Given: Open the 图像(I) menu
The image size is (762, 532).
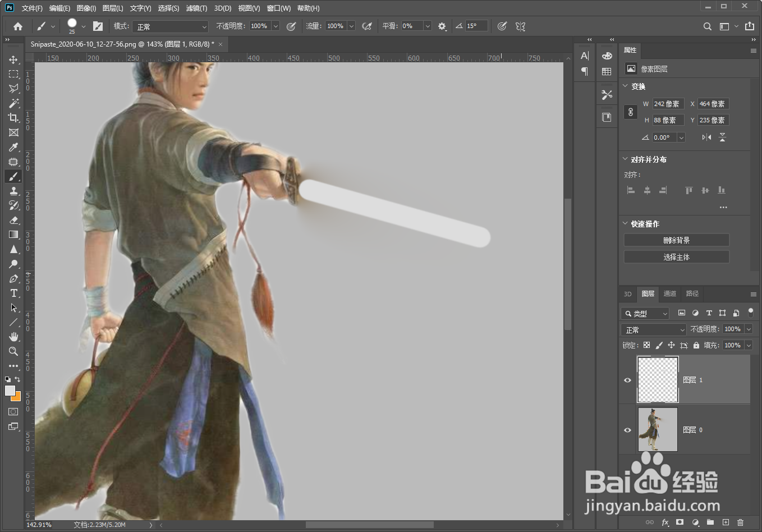Looking at the screenshot, I should click(86, 8).
